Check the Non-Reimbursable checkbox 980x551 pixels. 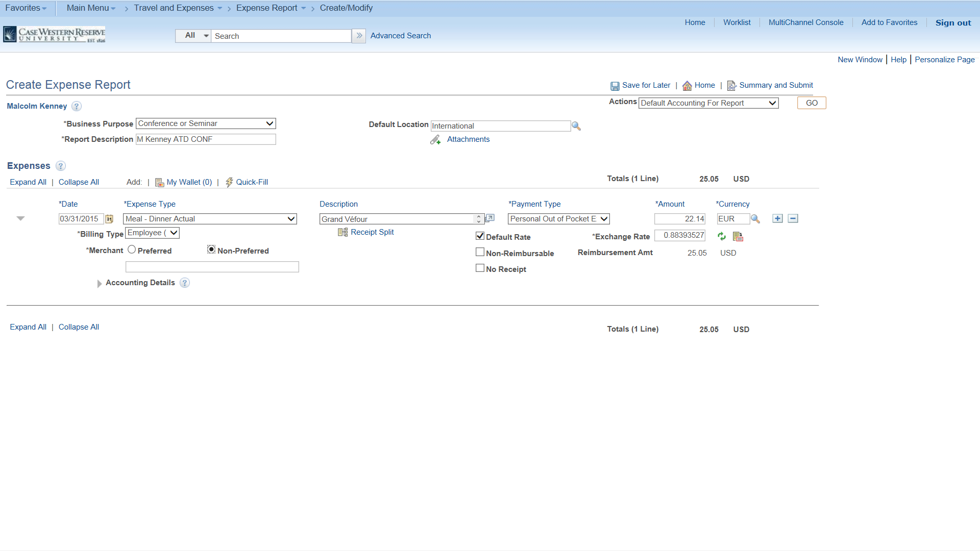480,252
